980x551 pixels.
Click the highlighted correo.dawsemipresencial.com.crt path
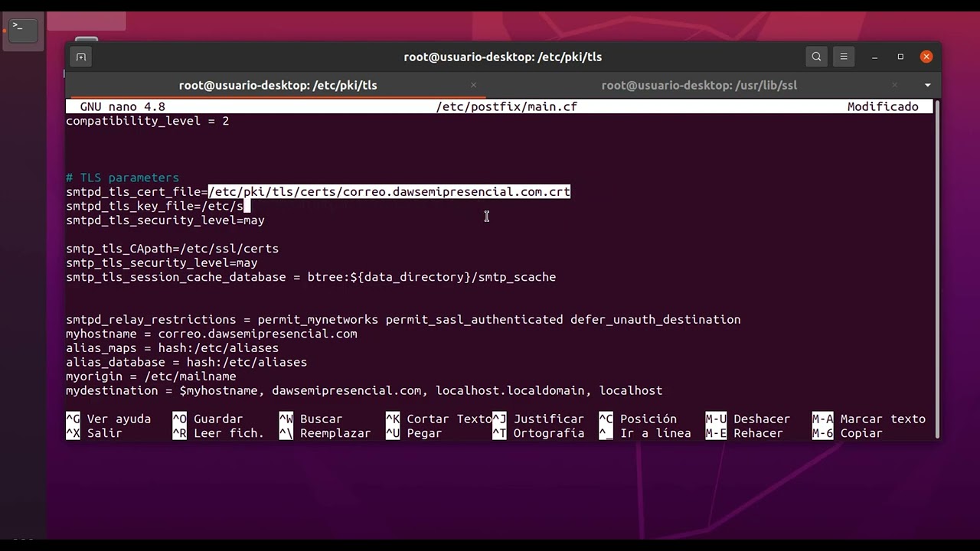(390, 192)
